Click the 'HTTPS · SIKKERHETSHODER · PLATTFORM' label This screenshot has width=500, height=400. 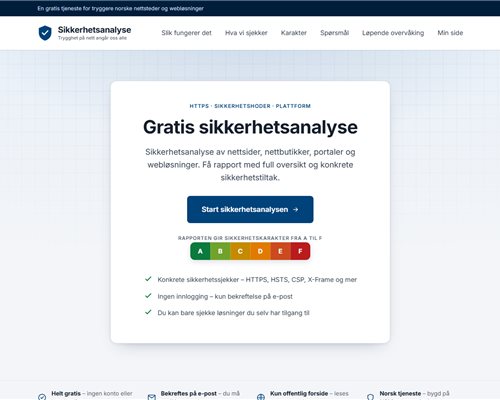click(x=250, y=106)
